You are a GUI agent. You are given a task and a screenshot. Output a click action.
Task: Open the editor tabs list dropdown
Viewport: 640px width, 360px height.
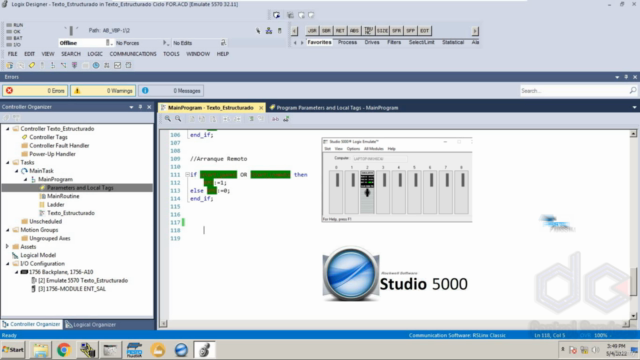click(x=634, y=107)
